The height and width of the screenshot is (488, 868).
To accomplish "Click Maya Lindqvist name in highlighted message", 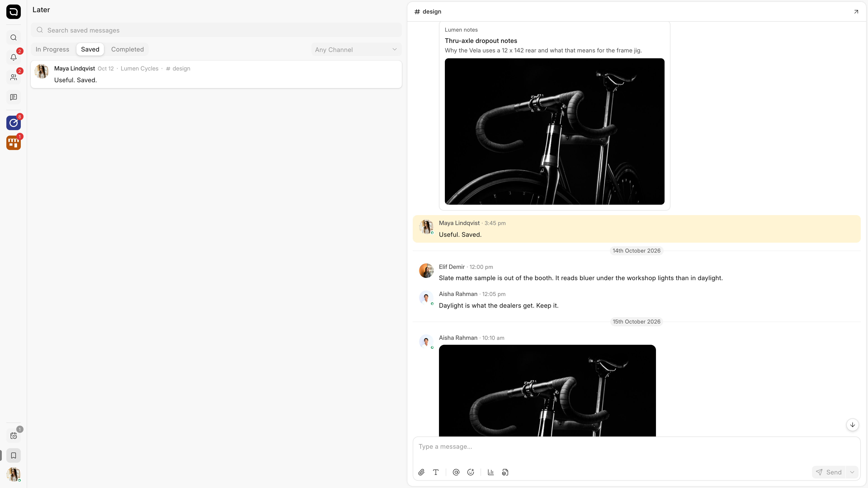I will [x=459, y=223].
